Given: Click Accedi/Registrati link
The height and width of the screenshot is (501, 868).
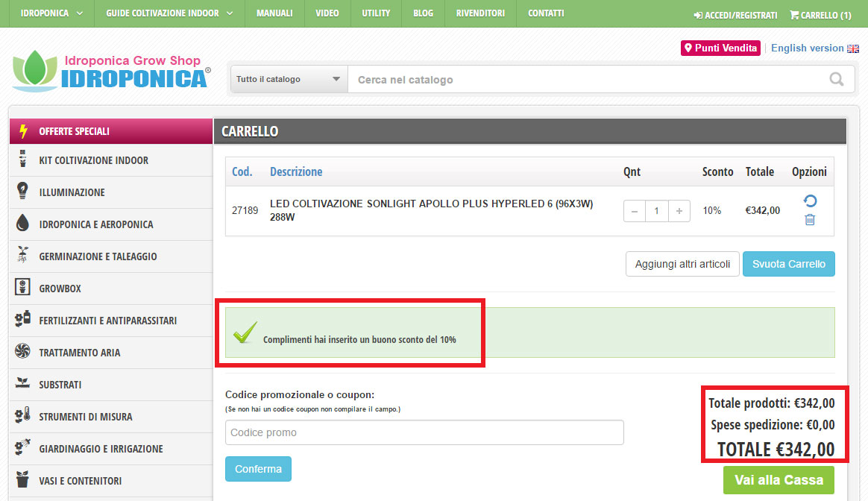Looking at the screenshot, I should 736,16.
